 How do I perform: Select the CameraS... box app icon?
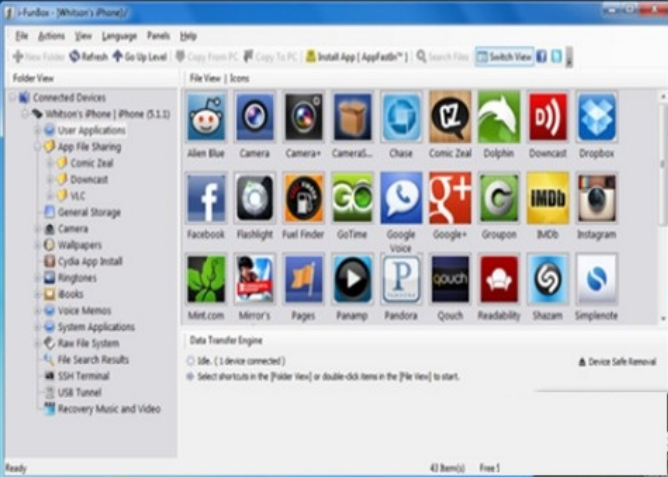click(352, 117)
